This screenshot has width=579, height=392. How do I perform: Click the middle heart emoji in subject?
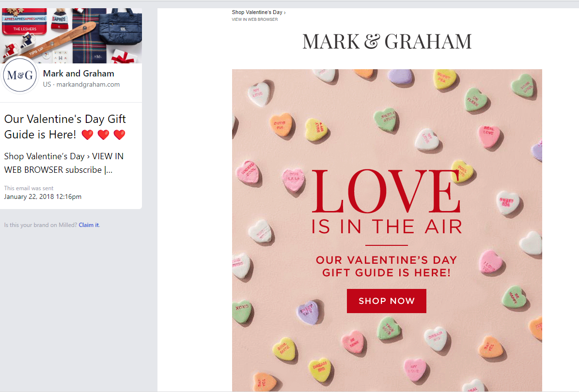103,135
